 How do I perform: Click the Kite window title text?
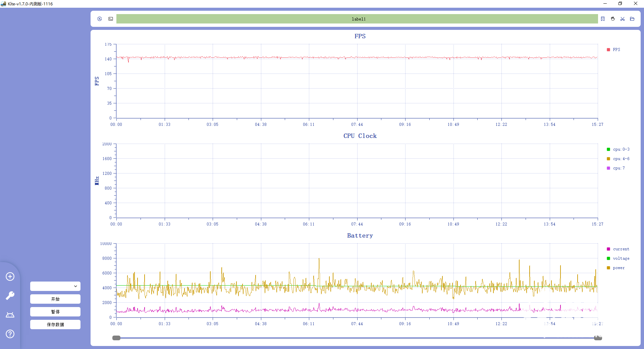(x=30, y=4)
